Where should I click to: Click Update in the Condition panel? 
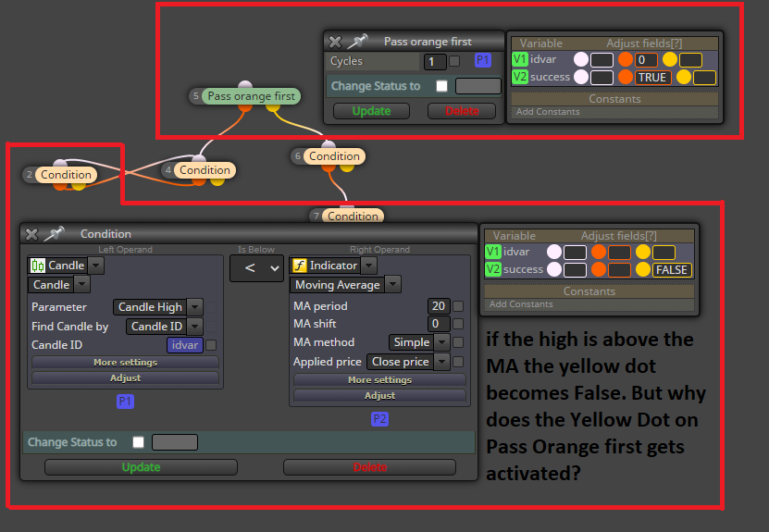click(x=141, y=467)
